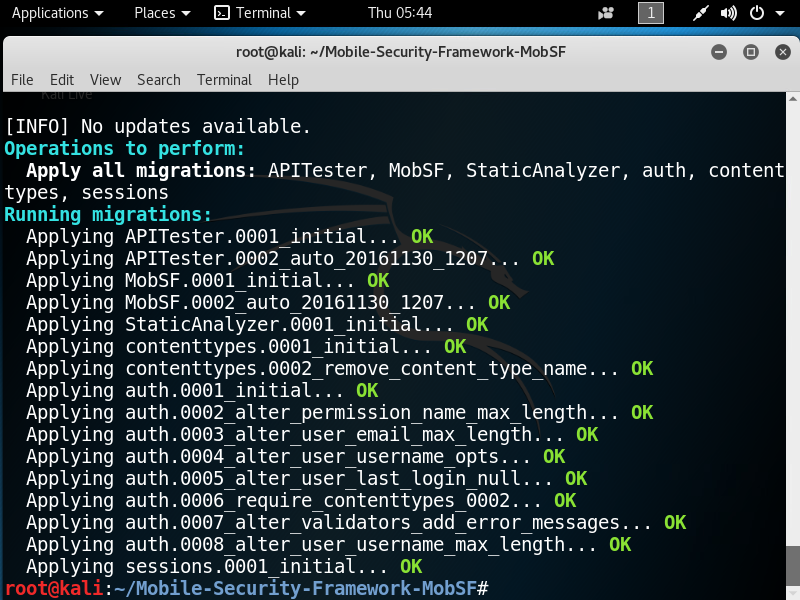Maximize the terminal window
Image resolution: width=800 pixels, height=600 pixels.
[751, 52]
